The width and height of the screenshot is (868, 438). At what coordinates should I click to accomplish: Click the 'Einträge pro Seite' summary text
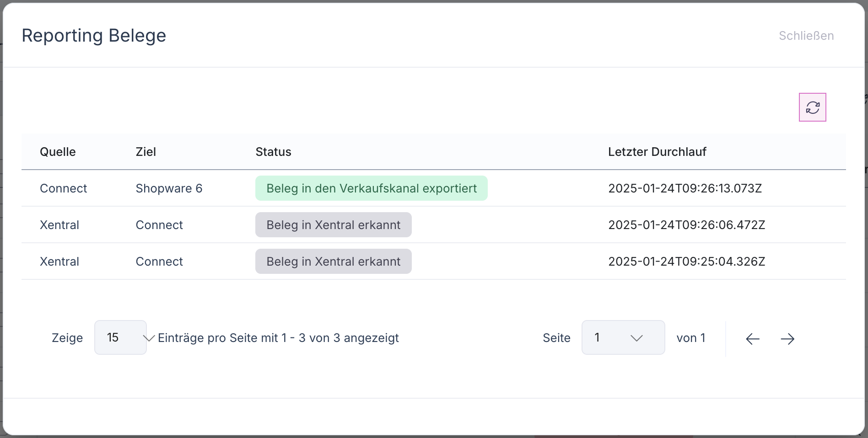click(x=278, y=338)
